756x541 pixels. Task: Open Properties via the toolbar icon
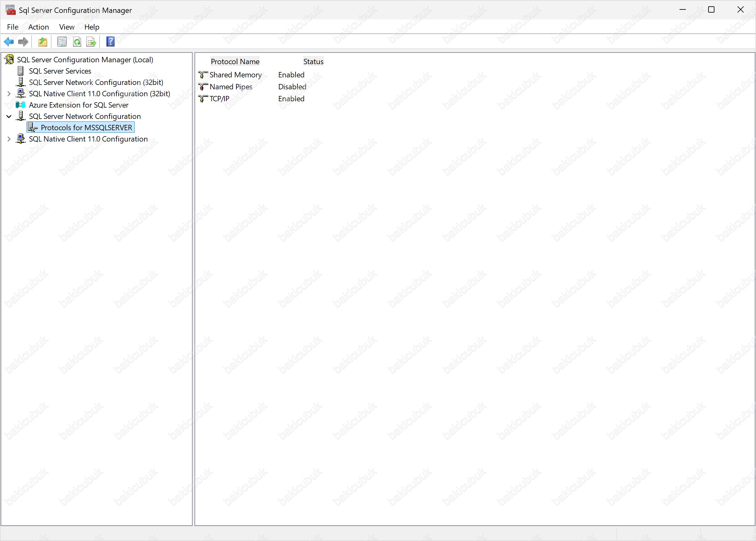coord(62,42)
